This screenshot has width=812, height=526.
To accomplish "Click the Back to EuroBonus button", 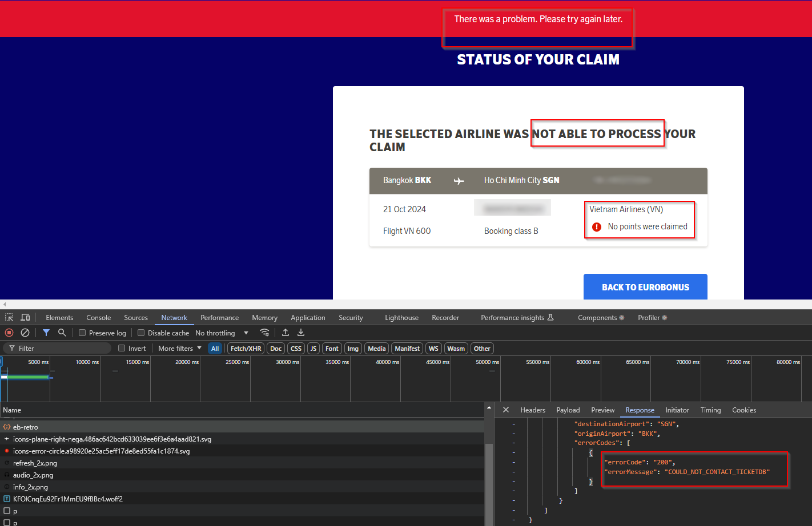I will [645, 287].
